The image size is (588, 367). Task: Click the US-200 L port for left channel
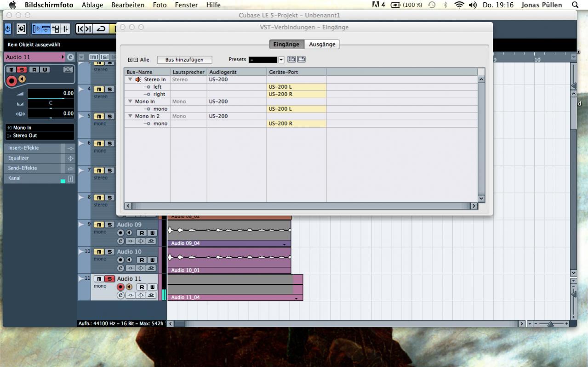click(297, 87)
